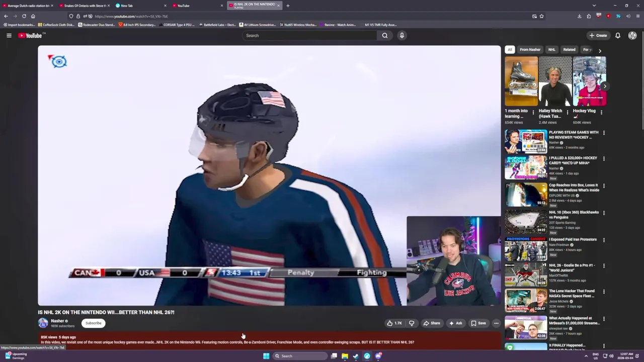
Task: Go to the YouTube home logo
Action: click(x=31, y=35)
